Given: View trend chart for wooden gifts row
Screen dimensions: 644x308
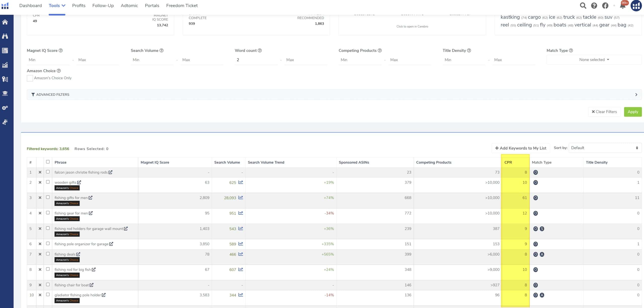Looking at the screenshot, I should (241, 182).
